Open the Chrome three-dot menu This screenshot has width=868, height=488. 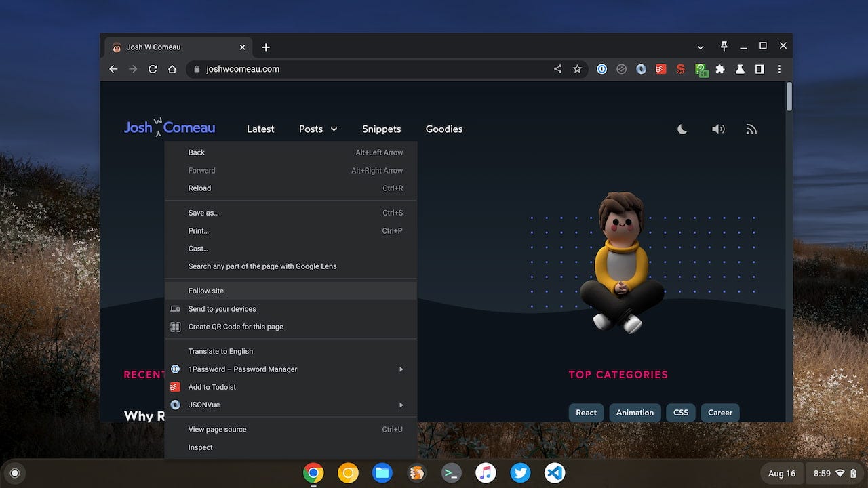pyautogui.click(x=779, y=69)
